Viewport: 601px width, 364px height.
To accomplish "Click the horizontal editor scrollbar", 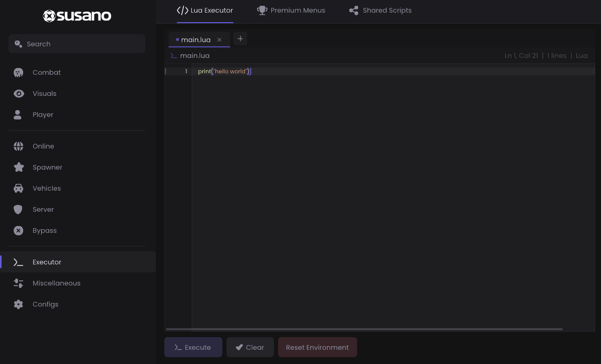I will coord(363,329).
